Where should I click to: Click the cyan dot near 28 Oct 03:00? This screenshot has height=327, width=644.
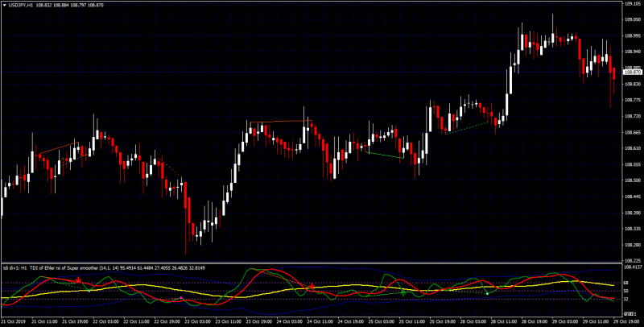click(x=487, y=293)
